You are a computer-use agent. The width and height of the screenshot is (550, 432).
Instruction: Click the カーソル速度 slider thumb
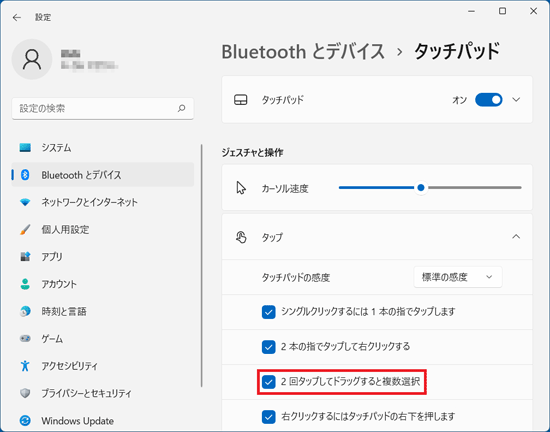point(421,188)
